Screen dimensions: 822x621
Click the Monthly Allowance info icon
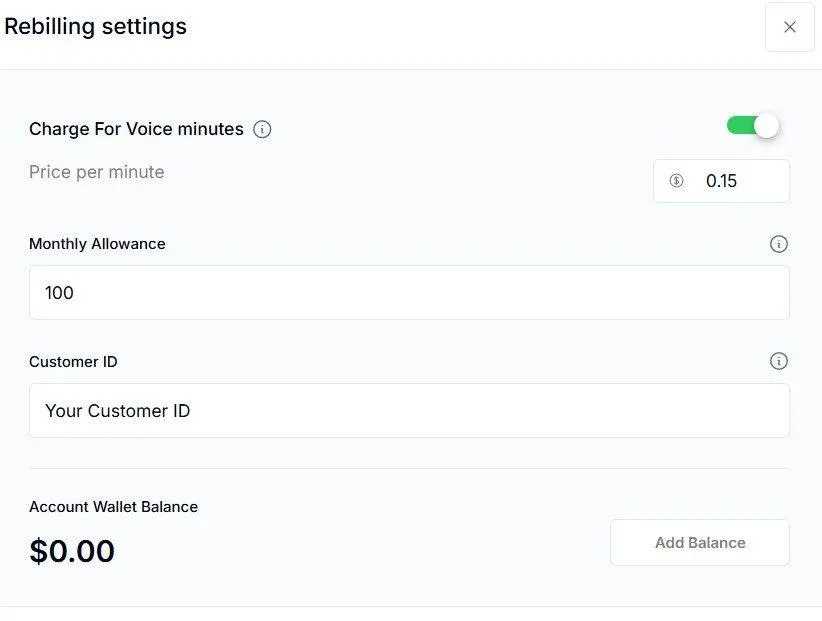tap(779, 244)
